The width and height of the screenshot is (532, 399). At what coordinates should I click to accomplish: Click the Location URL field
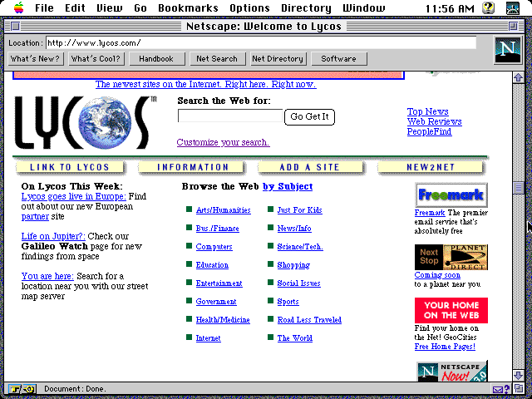click(261, 43)
